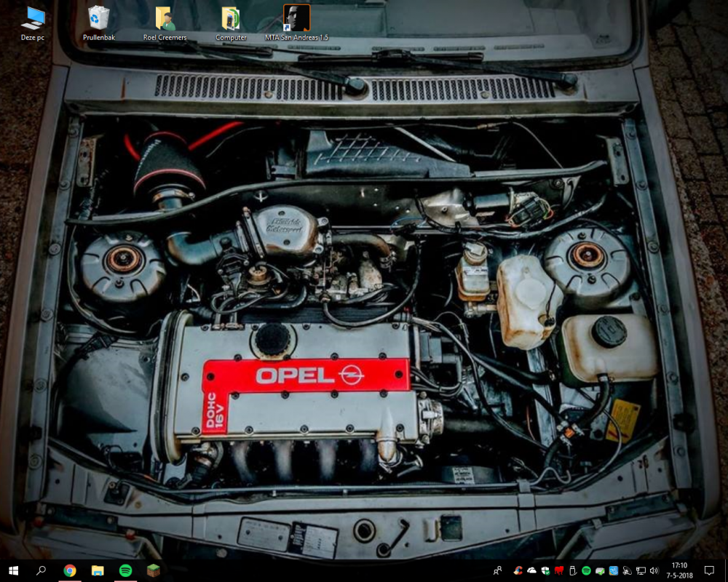Open the Prullenbak recycle bin

[99, 17]
